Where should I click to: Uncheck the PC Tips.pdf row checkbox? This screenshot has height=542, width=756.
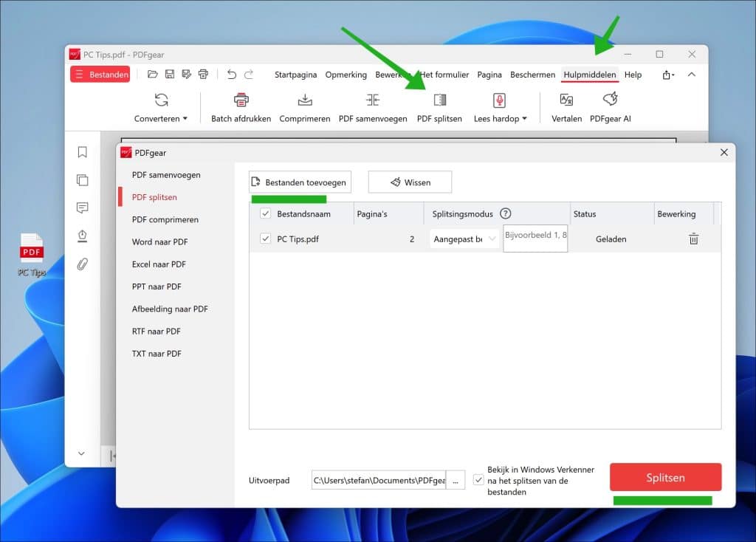coord(265,239)
